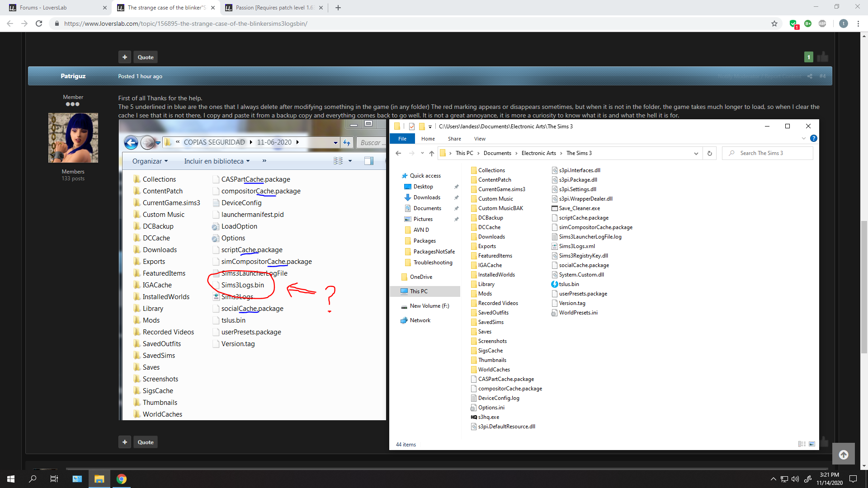Open Task View on the taskbar
This screenshot has width=868, height=488.
point(54,479)
